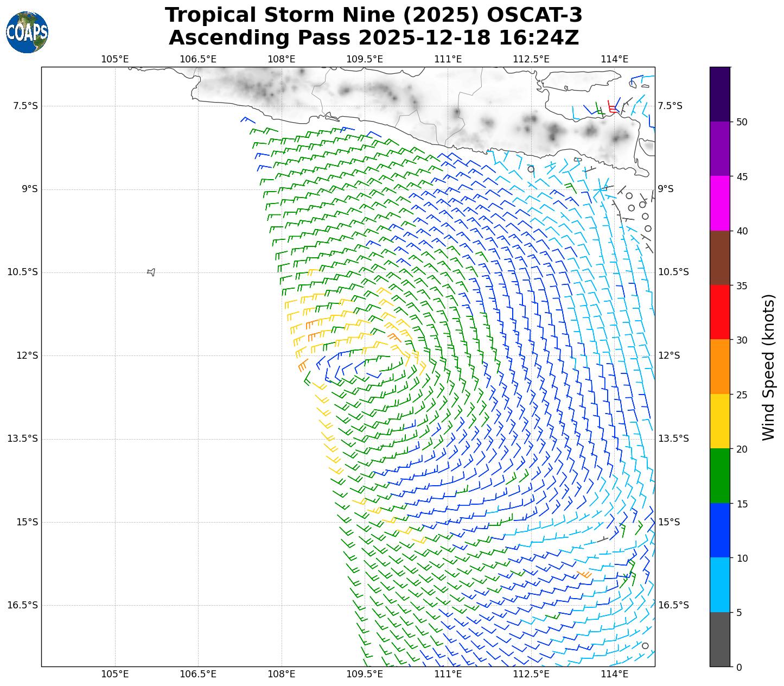This screenshot has height=686, width=784.
Task: Click the 'Tropical Storm Nine (2025) OSCAT-3' title line
Action: point(373,15)
